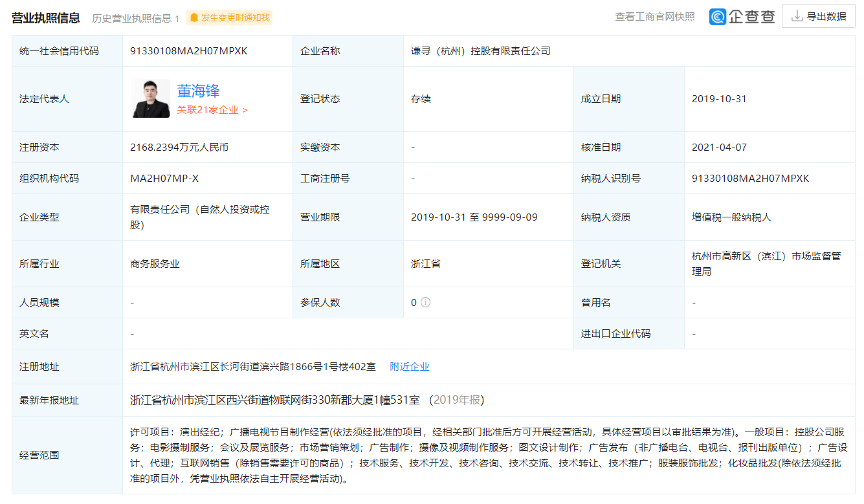Click business term 2019-10-31 至 9999-09-09
Viewport: 864px width, 504px height.
point(474,217)
